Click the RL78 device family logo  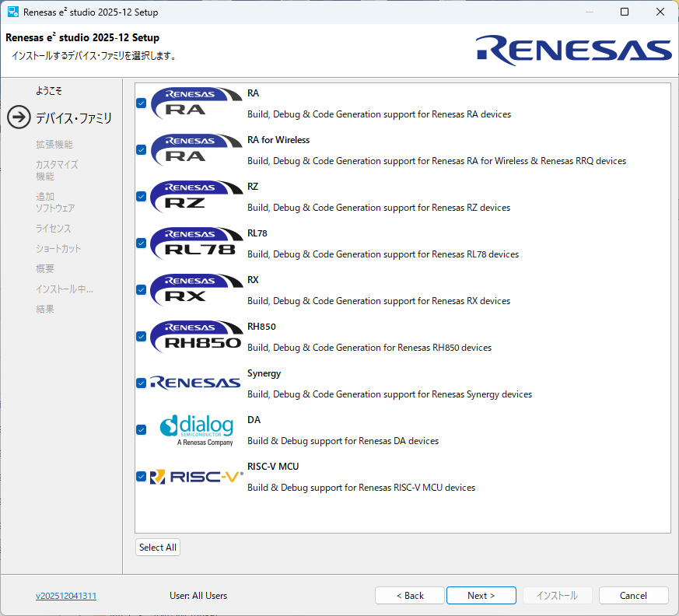pos(196,243)
